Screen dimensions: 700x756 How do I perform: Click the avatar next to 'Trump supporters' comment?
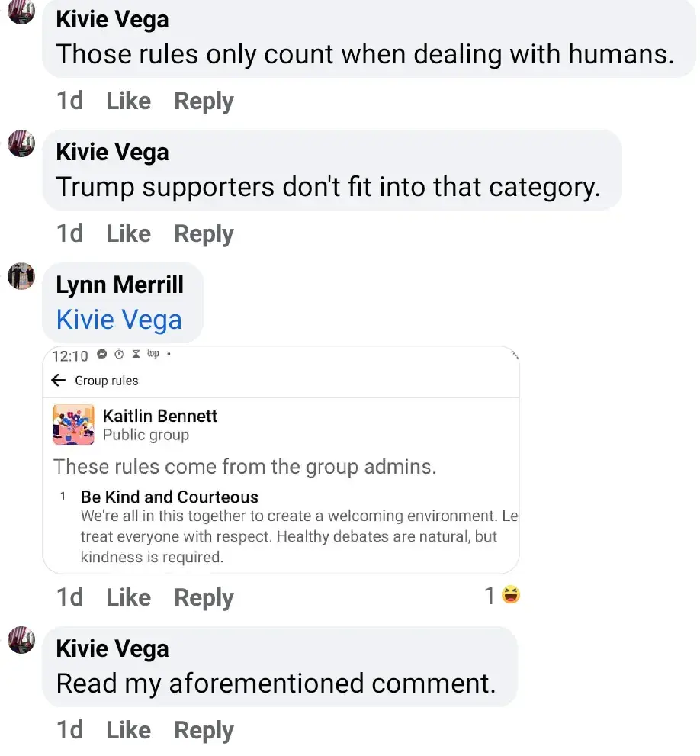point(21,143)
